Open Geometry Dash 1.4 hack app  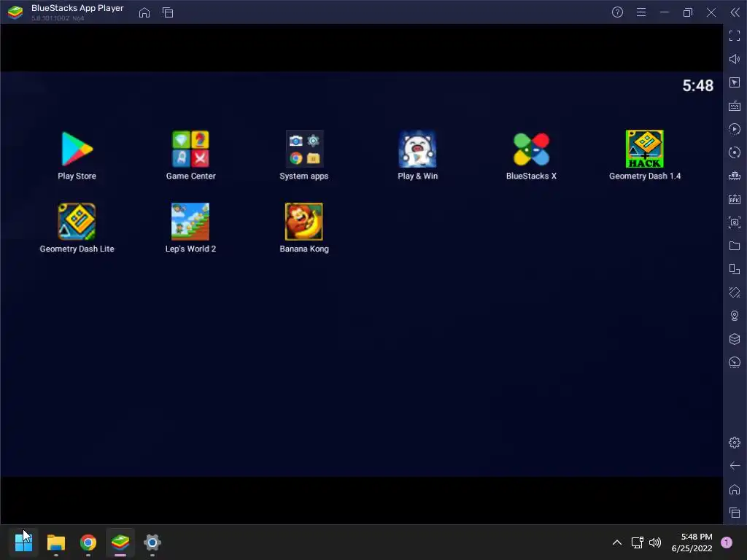[645, 149]
